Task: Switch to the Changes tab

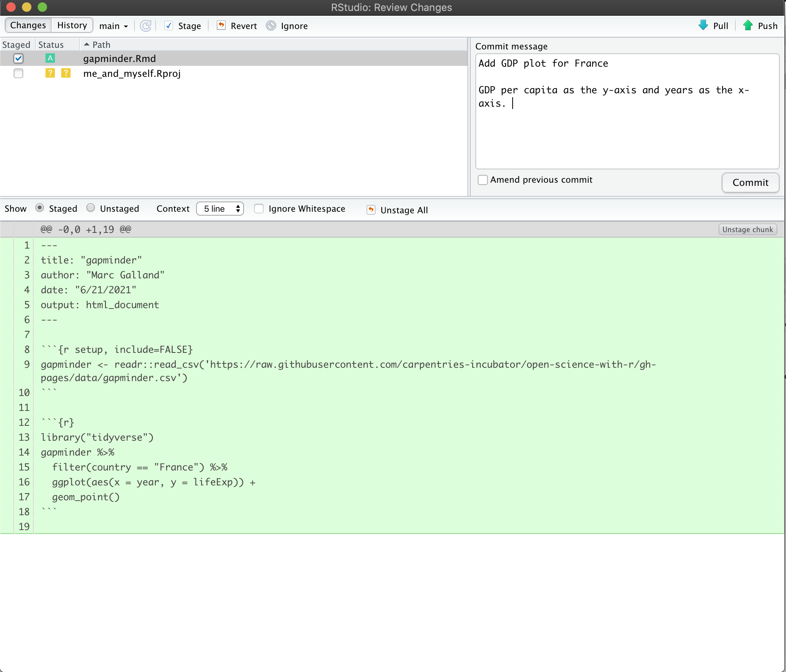Action: [28, 25]
